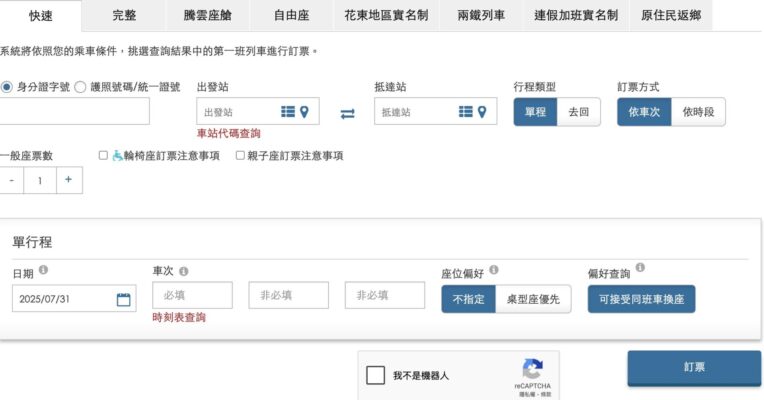The width and height of the screenshot is (764, 400).
Task: Choose 去回 round trip type
Action: coord(578,112)
